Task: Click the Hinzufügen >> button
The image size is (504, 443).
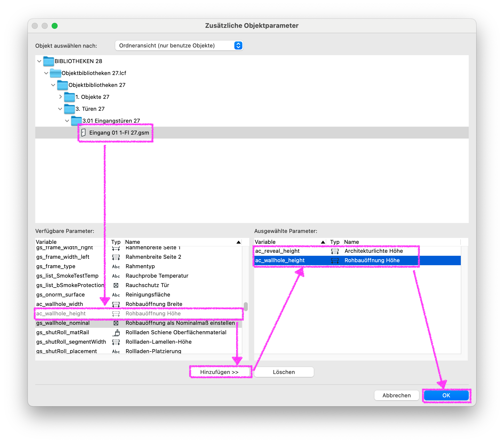Action: coord(219,372)
